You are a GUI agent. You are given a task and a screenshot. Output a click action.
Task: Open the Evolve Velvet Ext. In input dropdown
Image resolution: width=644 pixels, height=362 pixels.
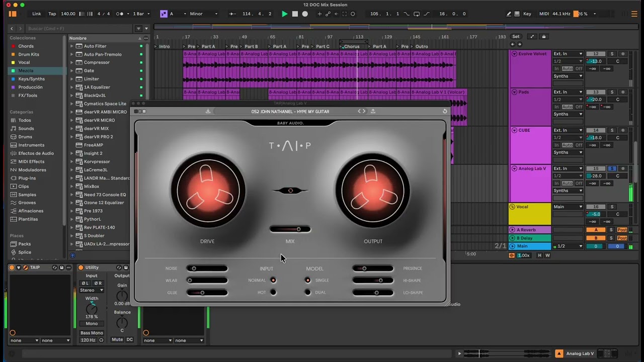[568, 54]
